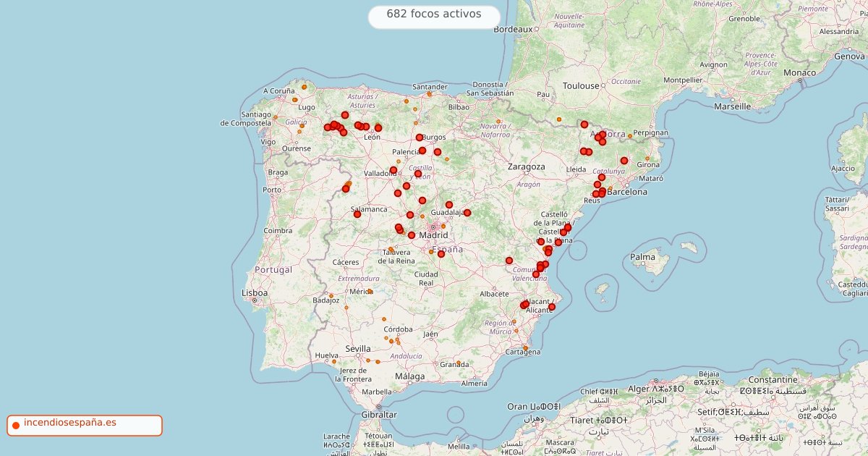The image size is (868, 456).
Task: Click the orange fire marker on Mérida label
Action: pyautogui.click(x=370, y=292)
